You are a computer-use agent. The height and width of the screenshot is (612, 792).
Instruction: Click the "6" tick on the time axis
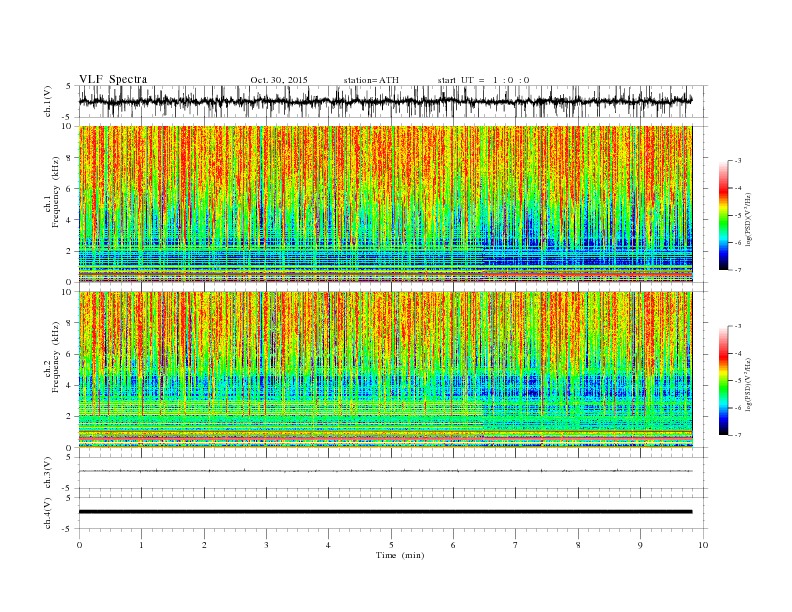[453, 545]
